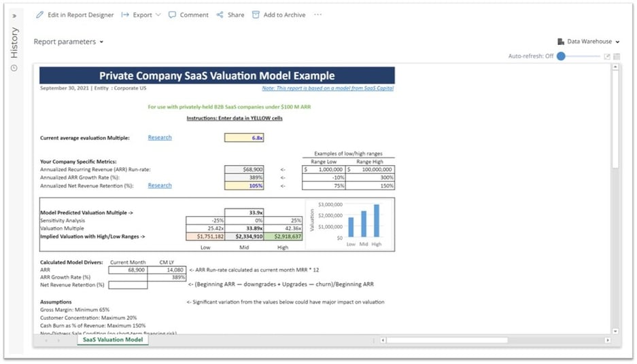
Task: Click the Share icon
Action: point(220,15)
